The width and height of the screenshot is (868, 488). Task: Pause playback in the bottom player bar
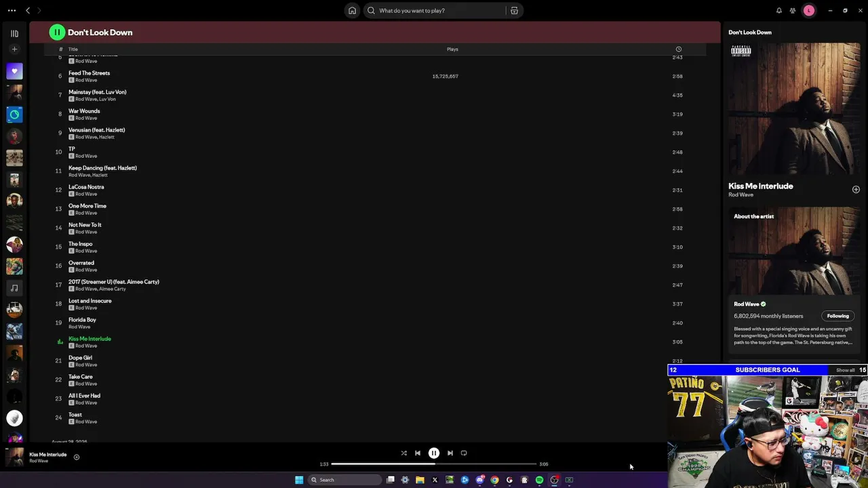[434, 453]
